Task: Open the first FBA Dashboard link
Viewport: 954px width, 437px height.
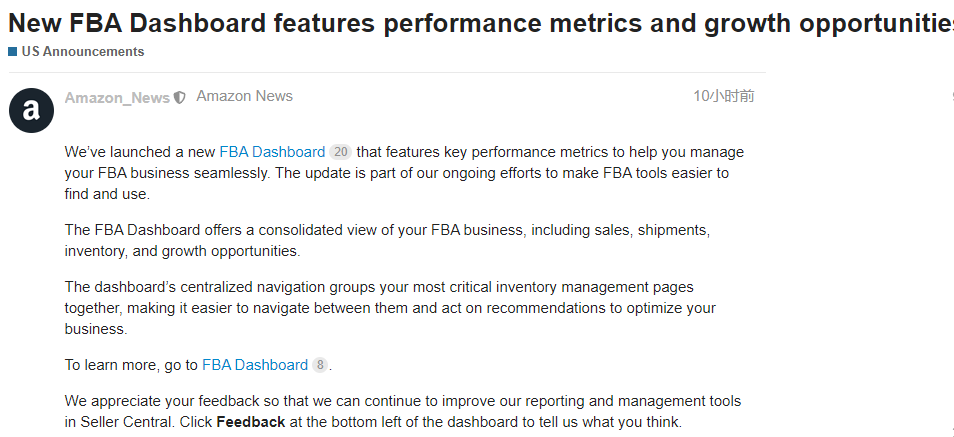Action: (272, 152)
